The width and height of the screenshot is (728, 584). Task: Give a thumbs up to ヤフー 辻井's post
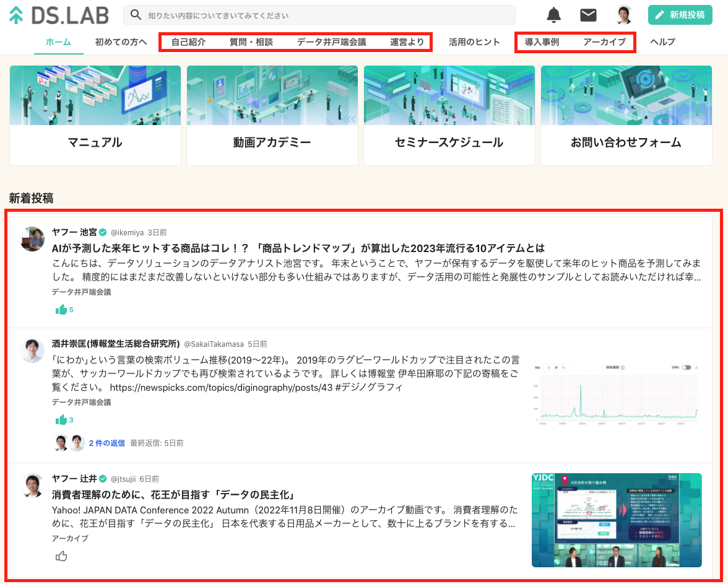click(x=61, y=556)
